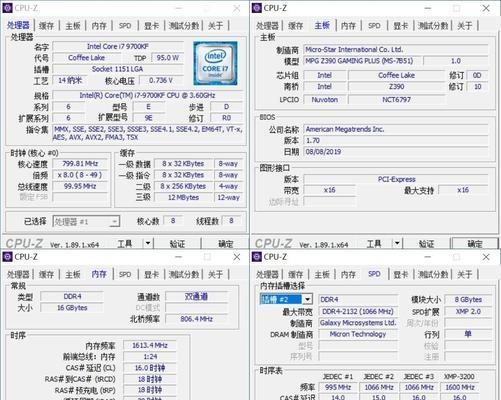
Task: Click the NCT6797 LPCIO value
Action: 397,99
